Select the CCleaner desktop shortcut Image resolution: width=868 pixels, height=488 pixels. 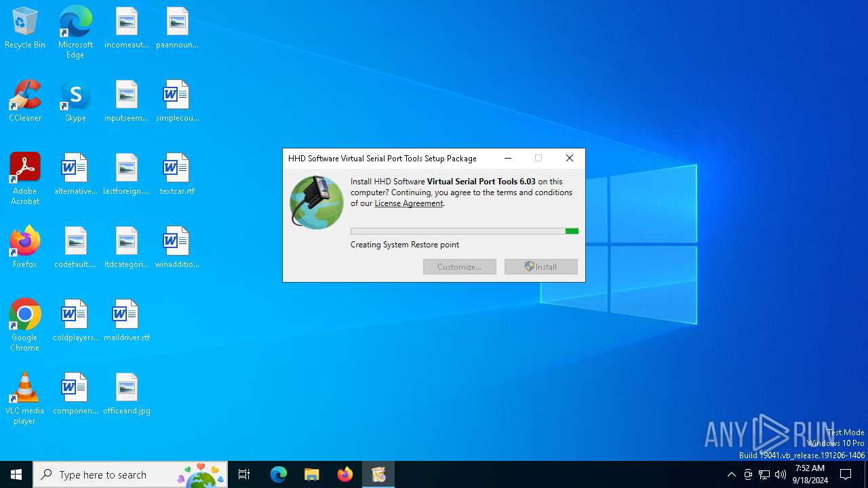(x=25, y=102)
